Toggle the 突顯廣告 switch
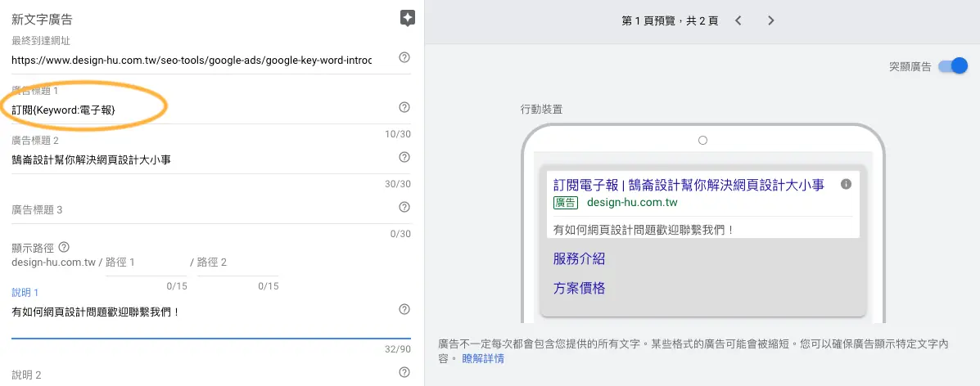 pyautogui.click(x=952, y=65)
